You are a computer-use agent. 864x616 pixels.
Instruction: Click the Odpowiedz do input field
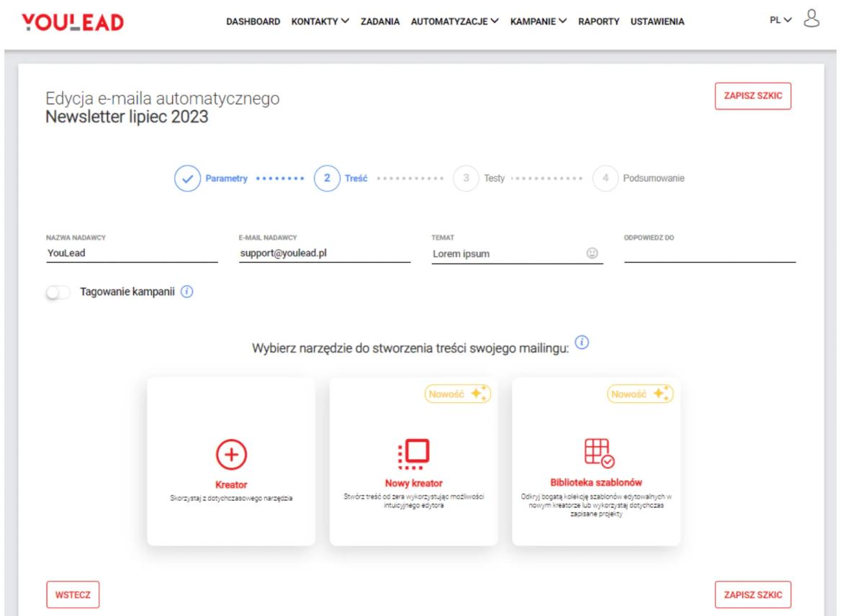710,253
